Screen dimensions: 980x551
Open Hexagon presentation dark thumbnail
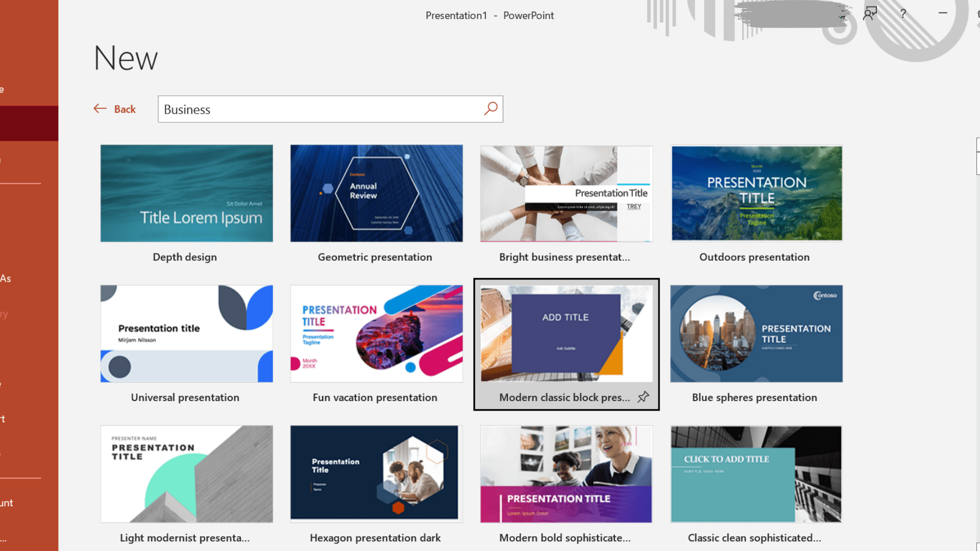[x=377, y=474]
